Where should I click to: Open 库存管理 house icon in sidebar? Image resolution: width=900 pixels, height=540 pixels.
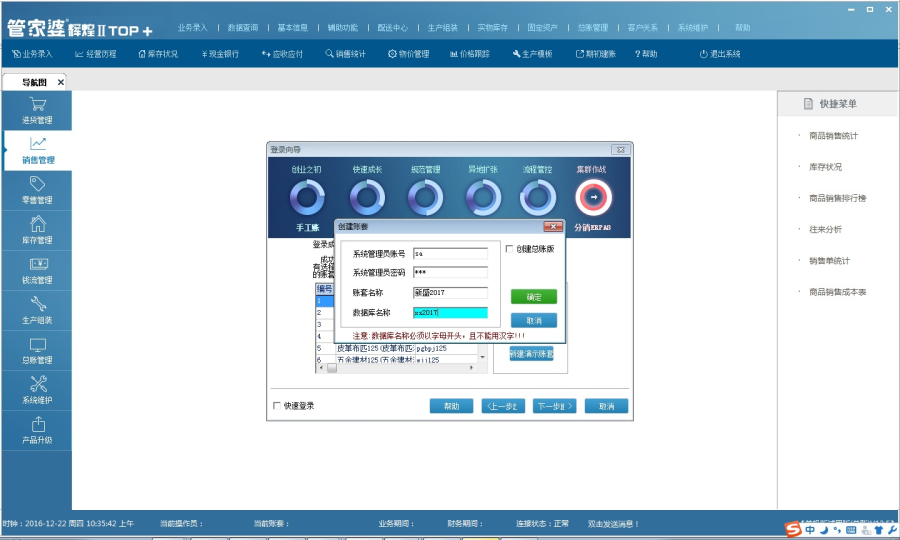pos(37,224)
